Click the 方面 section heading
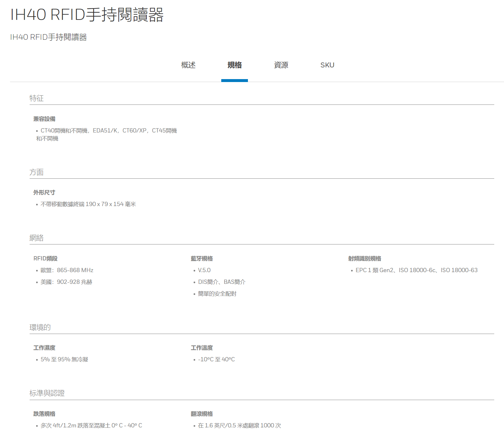 pyautogui.click(x=36, y=172)
